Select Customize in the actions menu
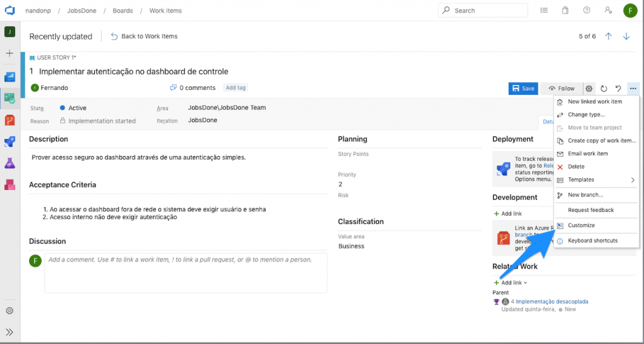Viewport: 644px width, 344px height. tap(596, 225)
